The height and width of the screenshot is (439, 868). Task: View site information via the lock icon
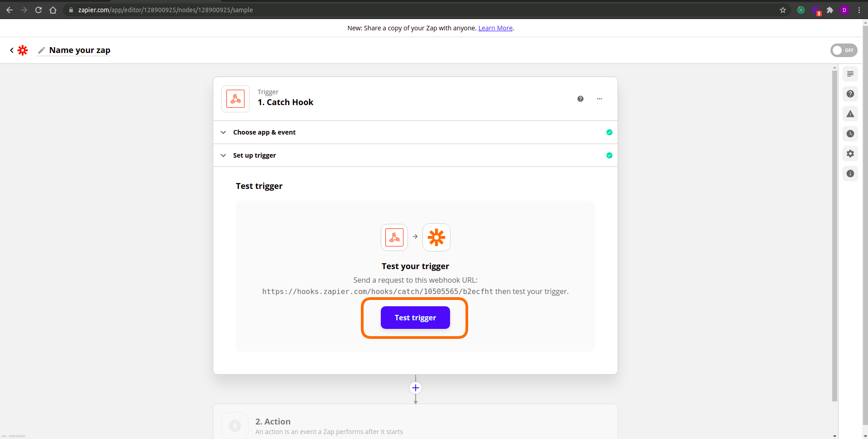coord(71,10)
